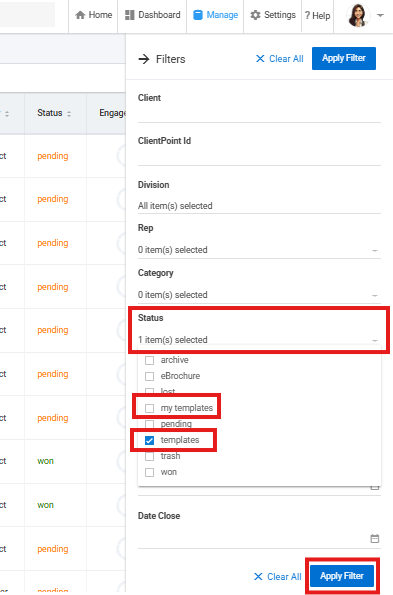This screenshot has height=595, width=393.
Task: Sort table by Status column arrows
Action: pyautogui.click(x=69, y=113)
